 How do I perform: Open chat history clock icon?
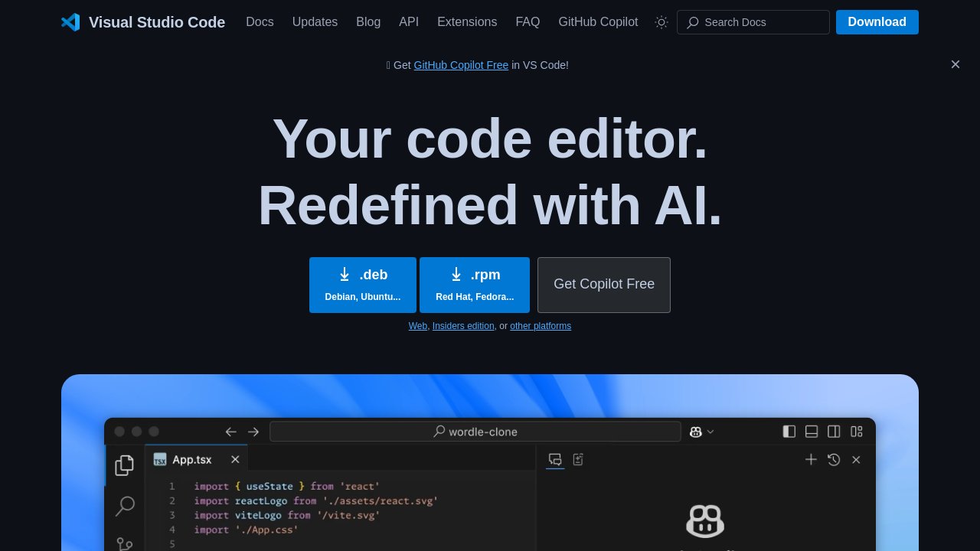(x=834, y=459)
